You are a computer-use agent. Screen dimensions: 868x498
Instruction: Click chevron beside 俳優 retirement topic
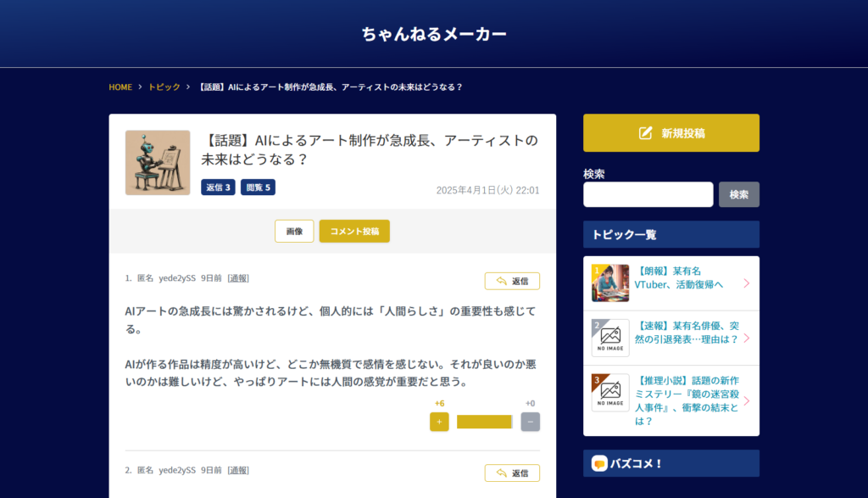tap(747, 338)
